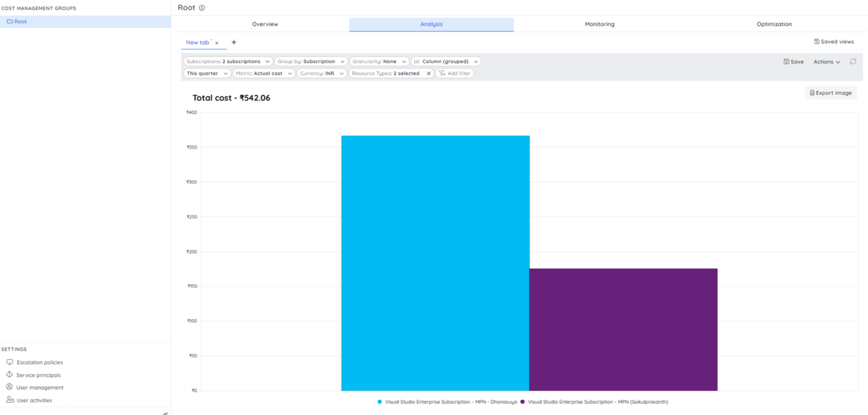This screenshot has width=868, height=415.
Task: Switch to the Overview tab
Action: tap(265, 24)
